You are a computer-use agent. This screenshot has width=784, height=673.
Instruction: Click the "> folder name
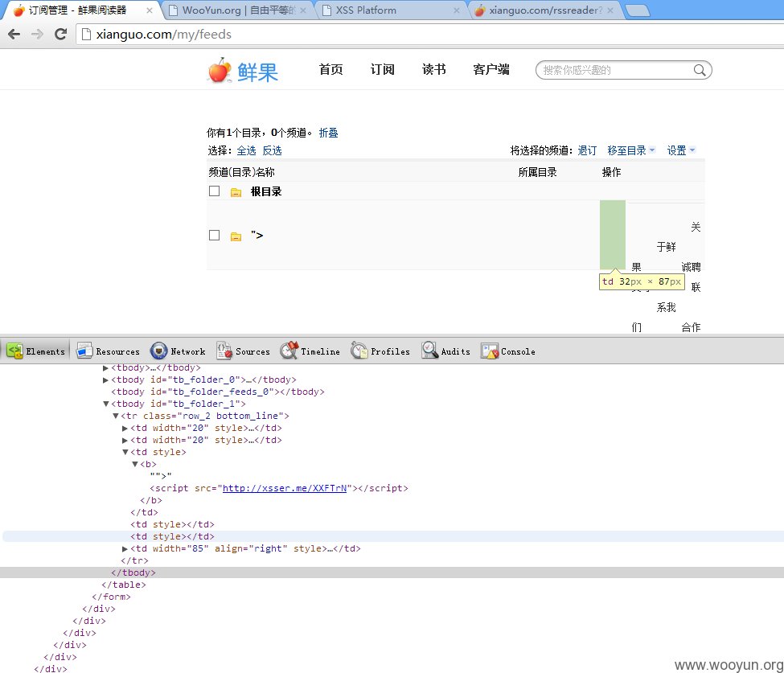point(257,235)
